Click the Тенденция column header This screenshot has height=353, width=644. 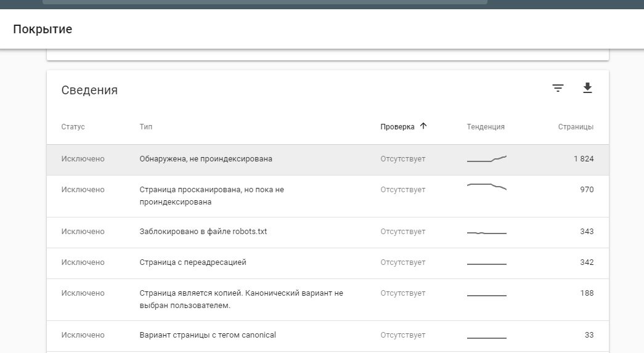pos(486,127)
